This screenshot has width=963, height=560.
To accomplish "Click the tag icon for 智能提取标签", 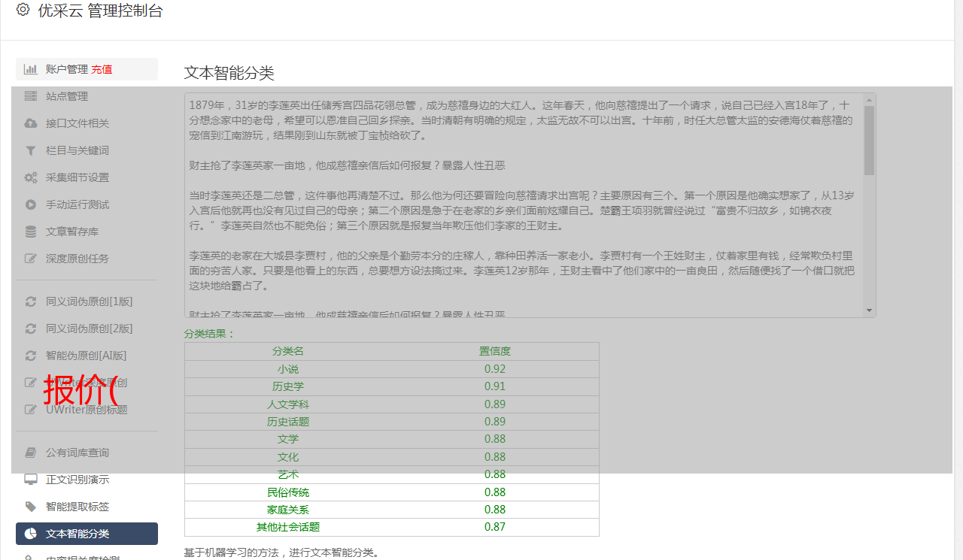I will [31, 507].
